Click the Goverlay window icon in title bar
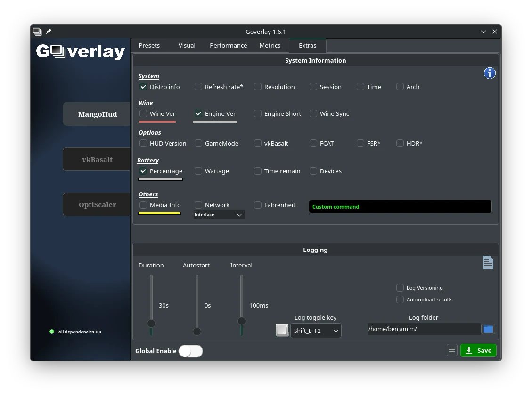This screenshot has height=397, width=532. (37, 32)
